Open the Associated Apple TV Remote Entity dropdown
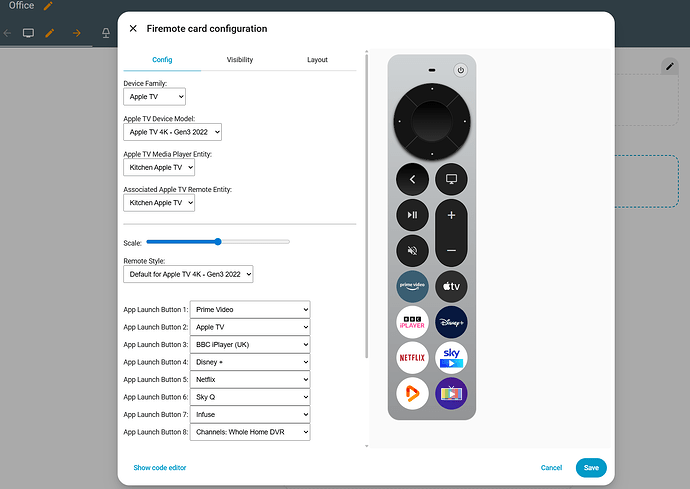This screenshot has height=489, width=690. coord(159,203)
